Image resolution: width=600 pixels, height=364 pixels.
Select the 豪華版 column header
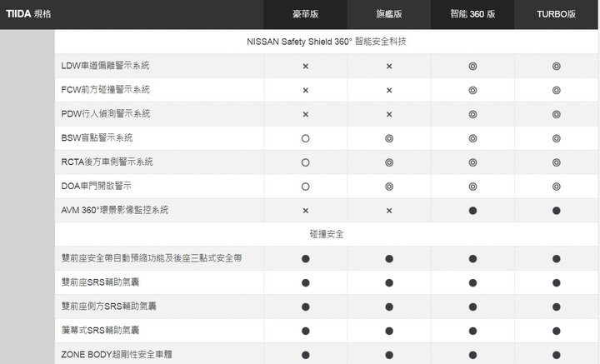pyautogui.click(x=305, y=14)
